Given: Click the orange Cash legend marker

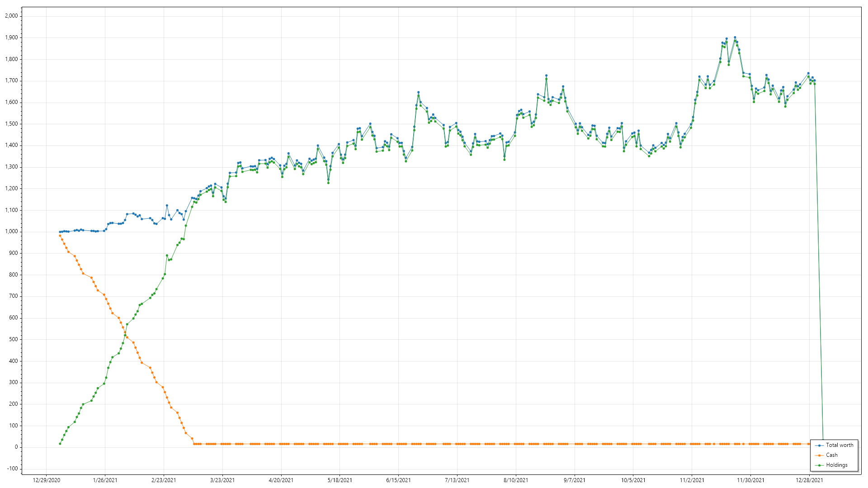Looking at the screenshot, I should [820, 455].
